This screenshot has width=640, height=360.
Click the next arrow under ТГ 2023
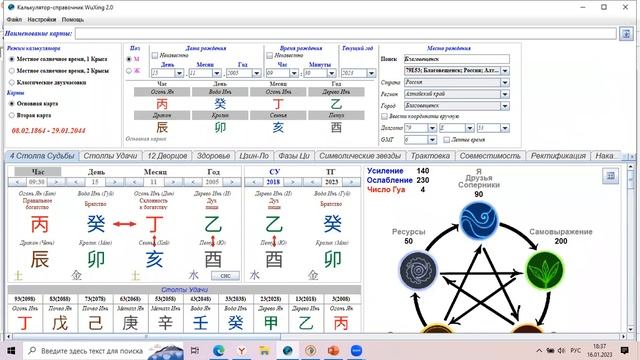(x=351, y=182)
